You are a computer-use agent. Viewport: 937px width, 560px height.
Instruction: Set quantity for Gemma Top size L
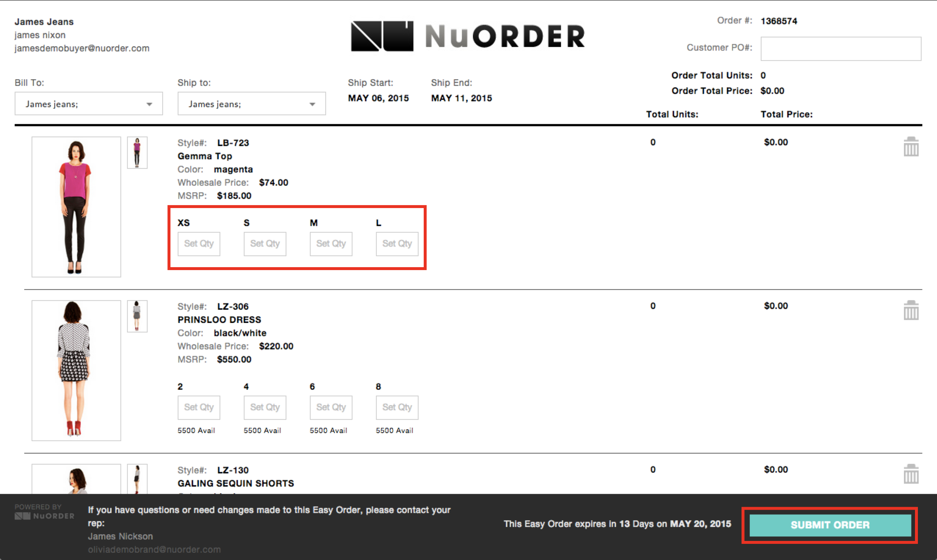397,244
